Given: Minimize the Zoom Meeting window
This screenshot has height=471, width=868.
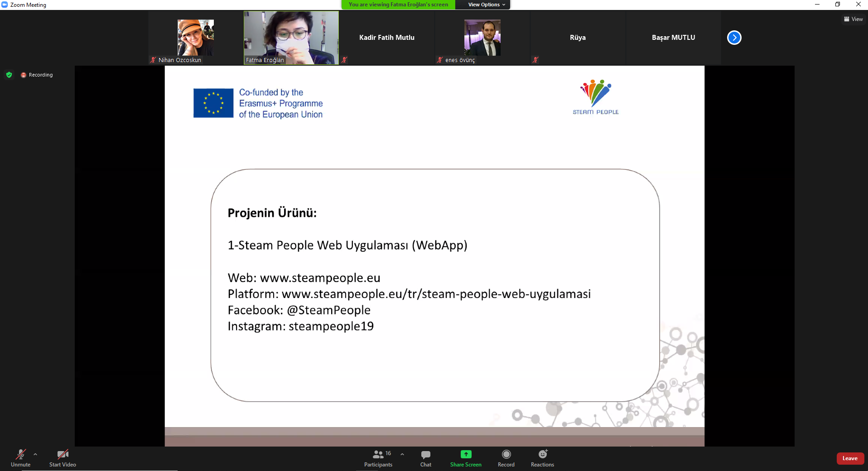Looking at the screenshot, I should pyautogui.click(x=817, y=5).
